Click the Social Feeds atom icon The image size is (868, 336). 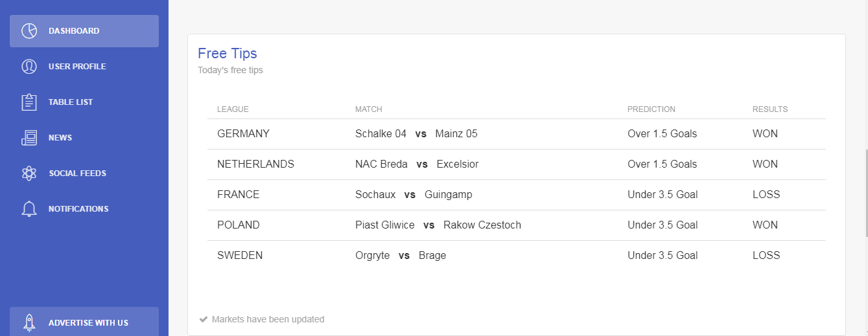tap(29, 174)
